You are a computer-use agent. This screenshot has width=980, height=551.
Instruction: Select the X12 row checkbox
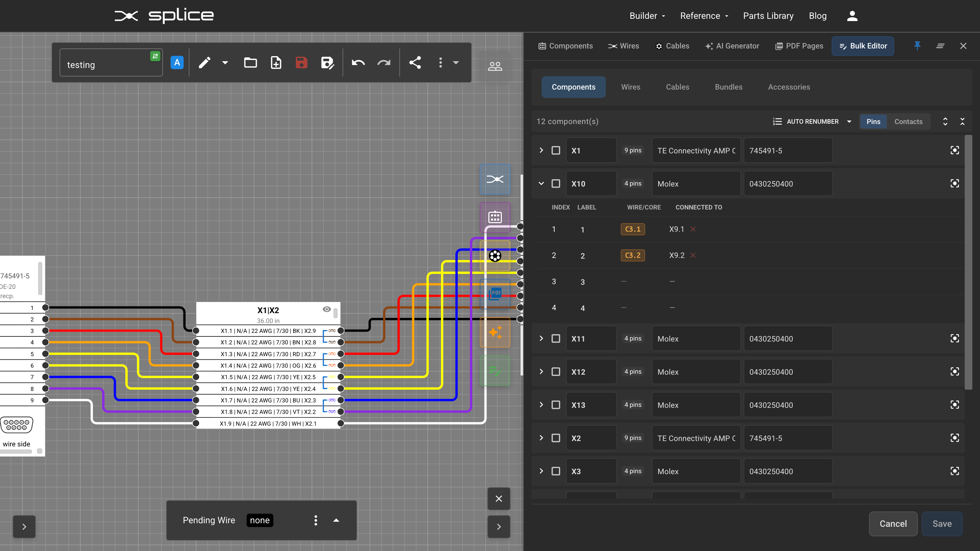pos(556,371)
